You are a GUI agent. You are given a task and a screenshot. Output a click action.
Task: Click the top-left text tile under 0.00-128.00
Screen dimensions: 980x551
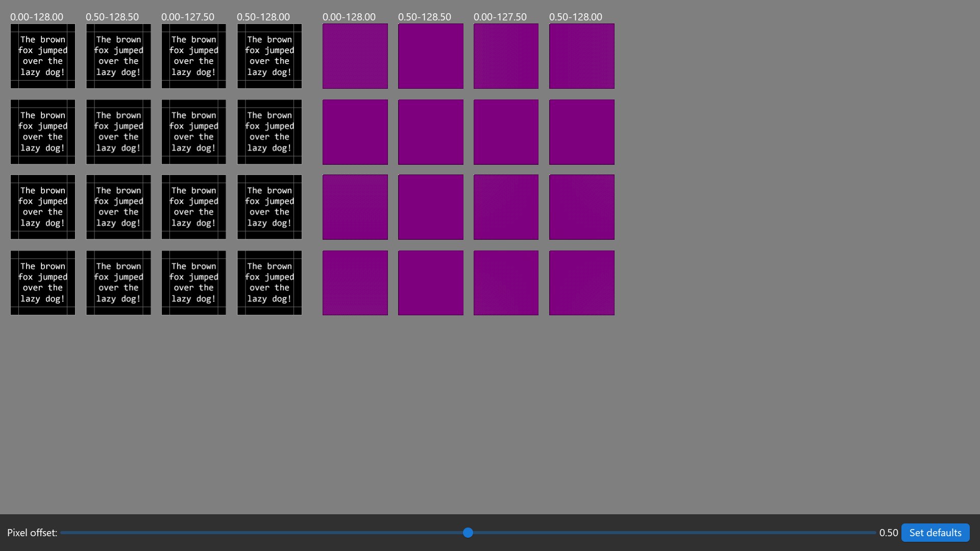[x=43, y=56]
